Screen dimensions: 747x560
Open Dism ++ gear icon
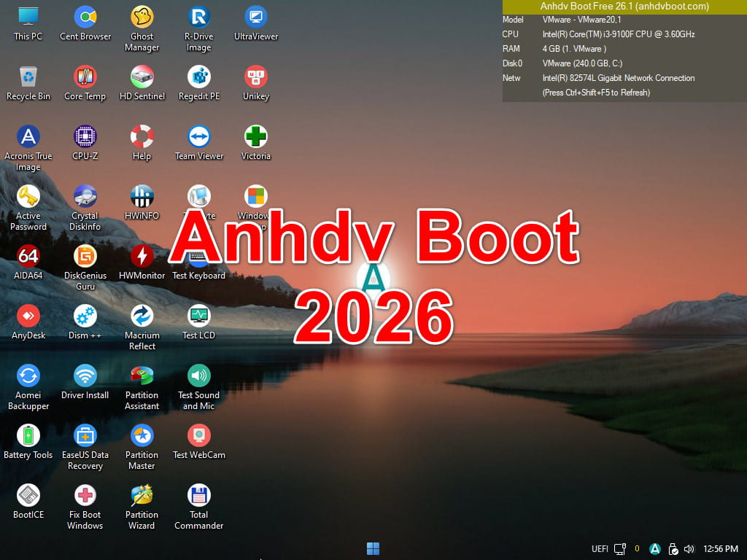[85, 322]
